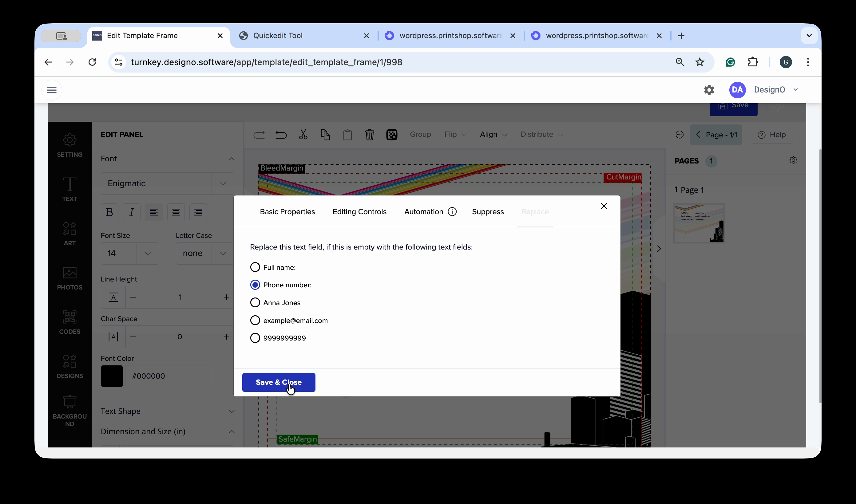Screen dimensions: 856x504
Task: Select the Page 1 thumbnail
Action: pyautogui.click(x=699, y=223)
